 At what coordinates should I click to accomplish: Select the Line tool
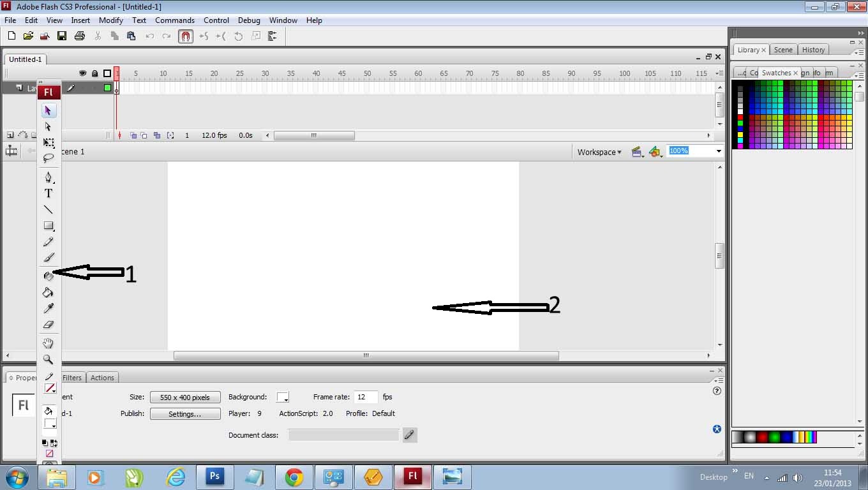tap(48, 209)
